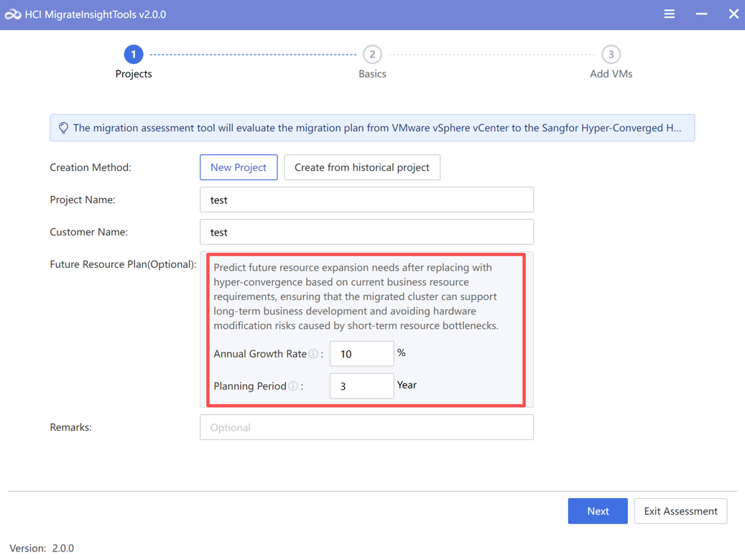Focus the Customer Name field
745x560 pixels.
366,232
